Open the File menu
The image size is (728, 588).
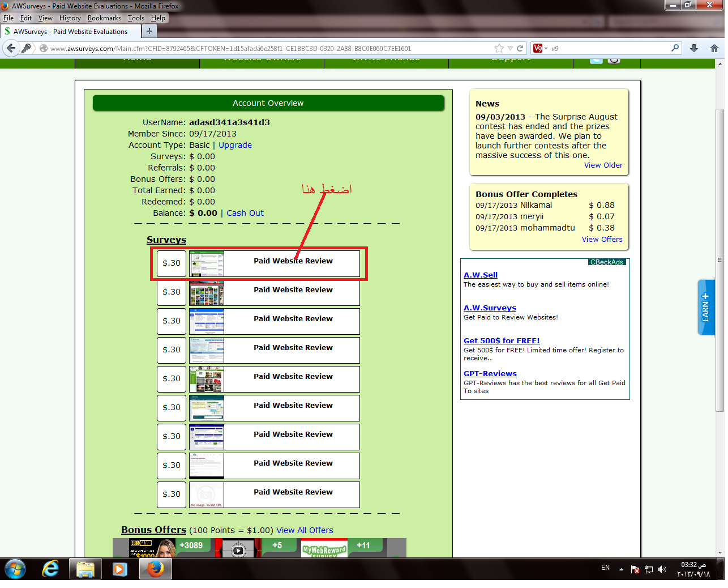8,18
